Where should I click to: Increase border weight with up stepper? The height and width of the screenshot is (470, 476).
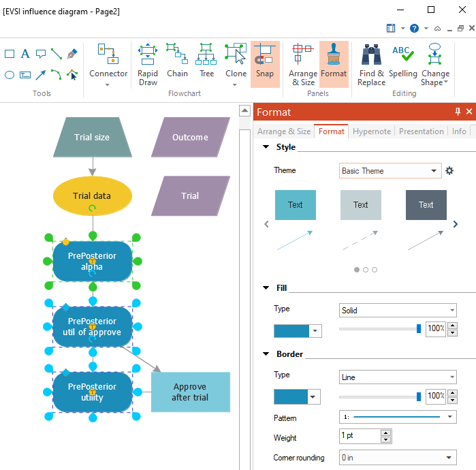pos(385,433)
